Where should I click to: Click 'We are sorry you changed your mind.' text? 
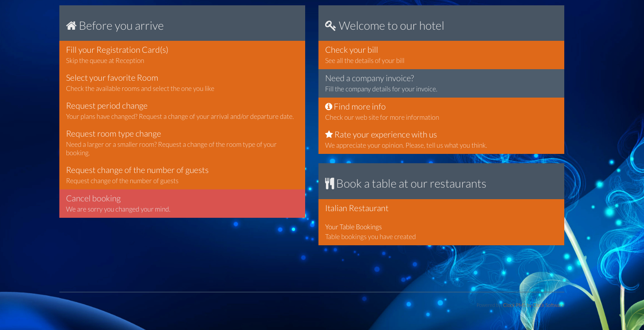pyautogui.click(x=118, y=209)
